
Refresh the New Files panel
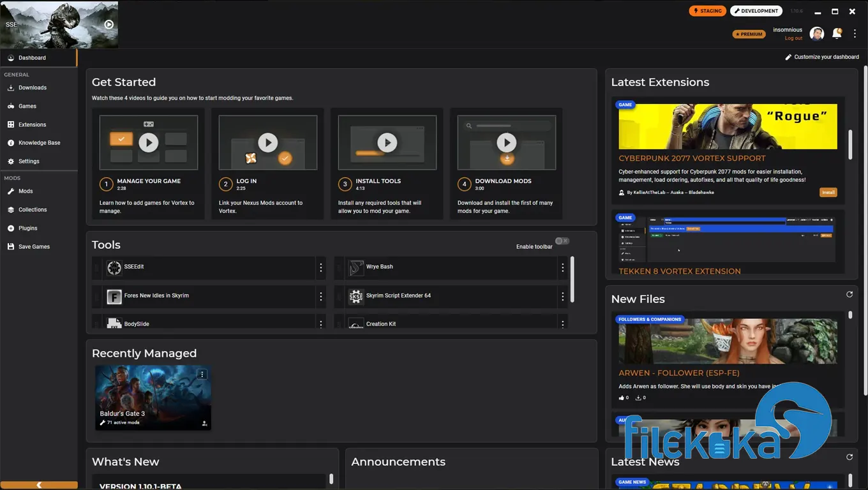coord(849,295)
